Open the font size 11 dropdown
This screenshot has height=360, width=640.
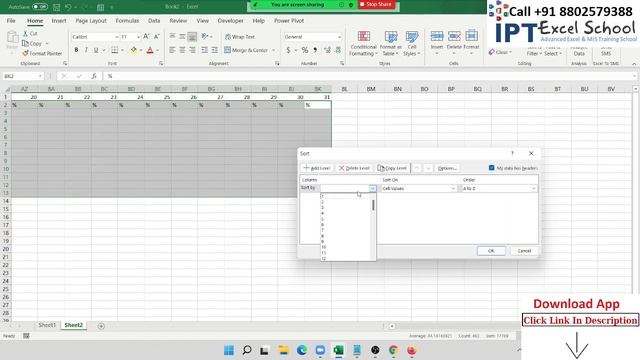pos(138,37)
